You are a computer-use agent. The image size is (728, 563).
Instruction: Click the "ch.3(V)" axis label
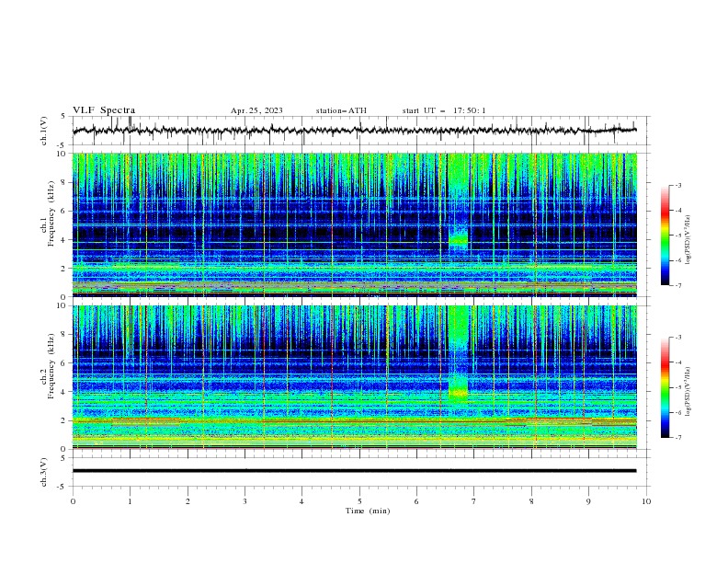pyautogui.click(x=44, y=472)
